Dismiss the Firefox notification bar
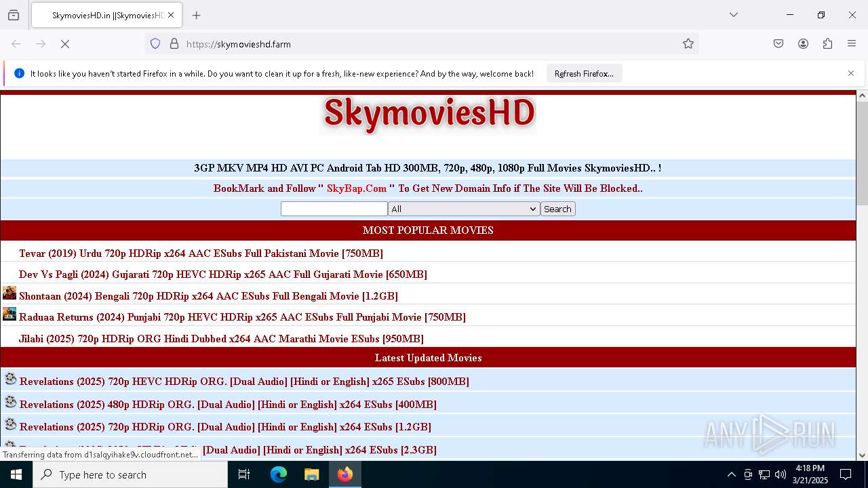 tap(851, 73)
